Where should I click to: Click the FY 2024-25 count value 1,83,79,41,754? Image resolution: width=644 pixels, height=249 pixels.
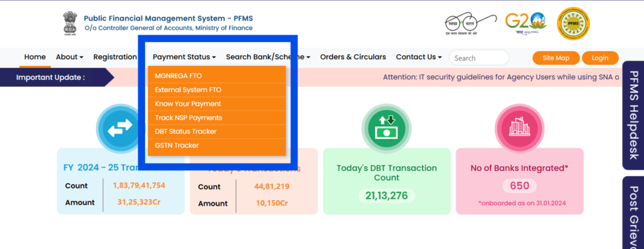139,185
